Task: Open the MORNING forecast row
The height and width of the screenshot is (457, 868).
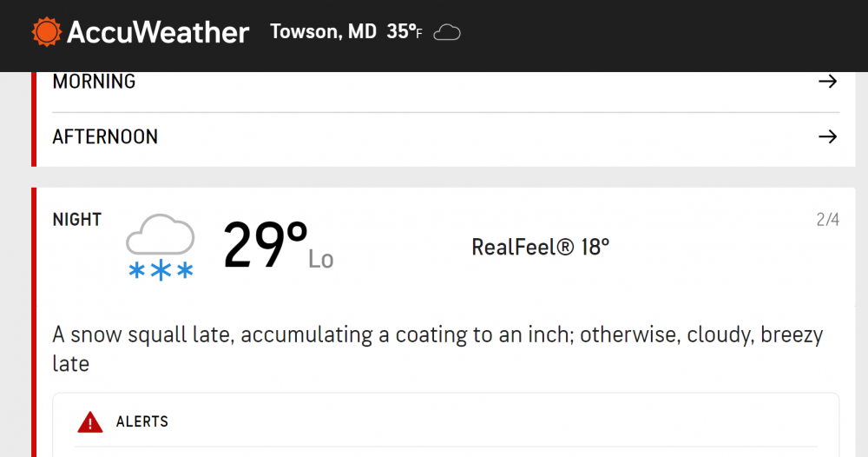Action: click(445, 82)
